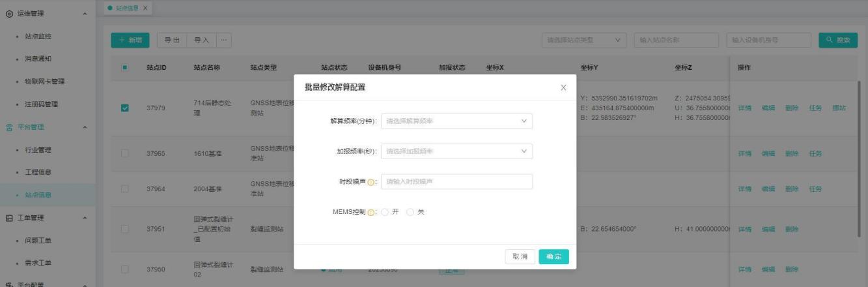
Task: Click the more options ellipsis button
Action: tap(223, 40)
